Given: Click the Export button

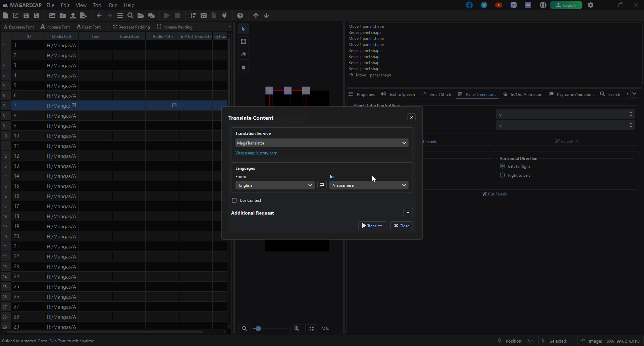Looking at the screenshot, I should coord(566,5).
